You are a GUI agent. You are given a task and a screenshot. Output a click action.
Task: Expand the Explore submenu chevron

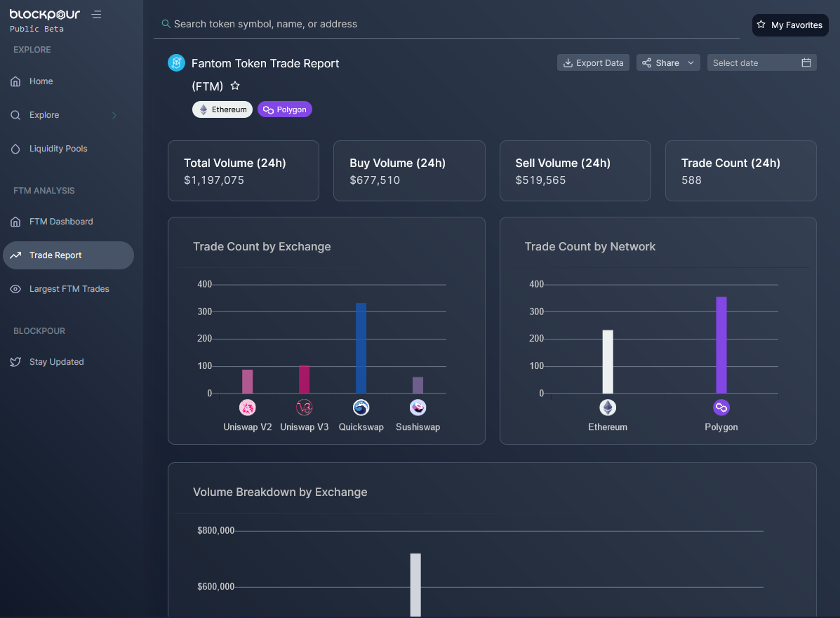coord(114,115)
